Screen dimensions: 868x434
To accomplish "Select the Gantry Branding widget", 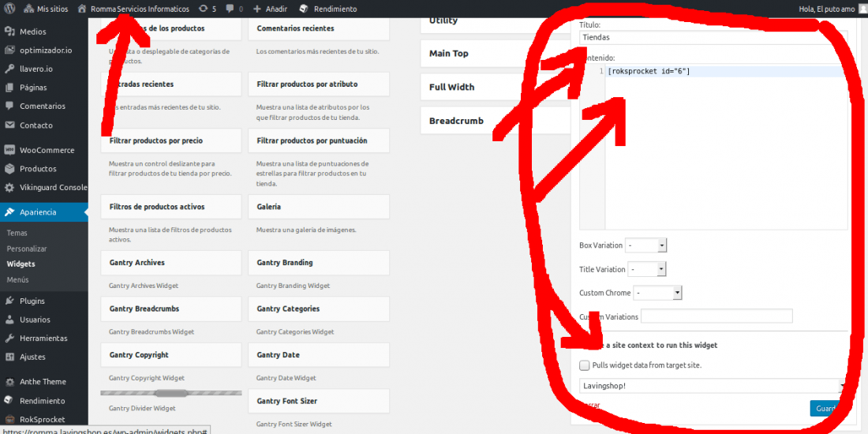I will tap(319, 263).
